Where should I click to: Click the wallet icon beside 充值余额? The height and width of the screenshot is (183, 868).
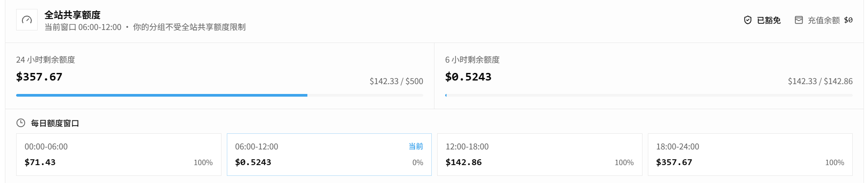coord(799,20)
